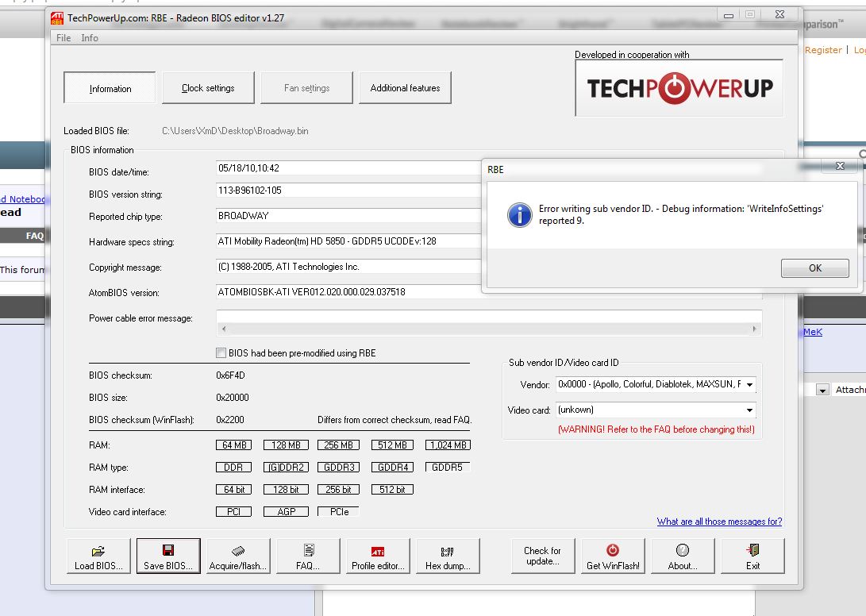Image resolution: width=866 pixels, height=616 pixels.
Task: Click the Hardware specs string field
Action: pos(348,241)
